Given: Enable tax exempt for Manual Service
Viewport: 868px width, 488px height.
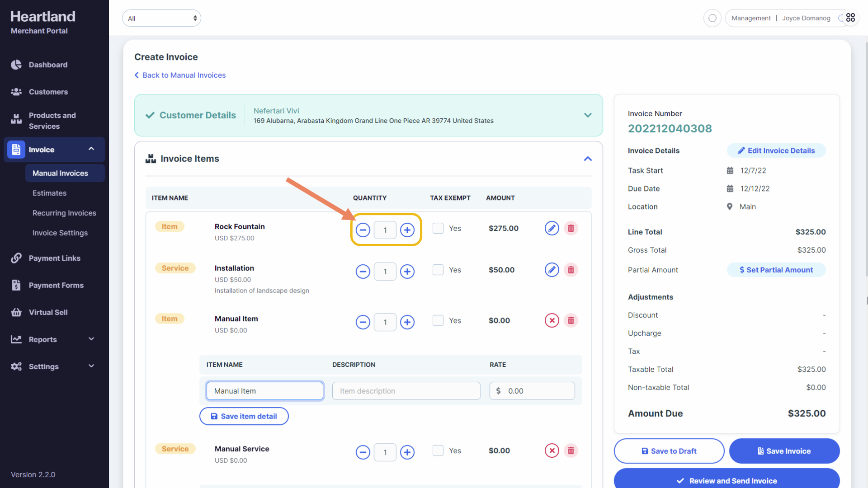Looking at the screenshot, I should coord(438,451).
